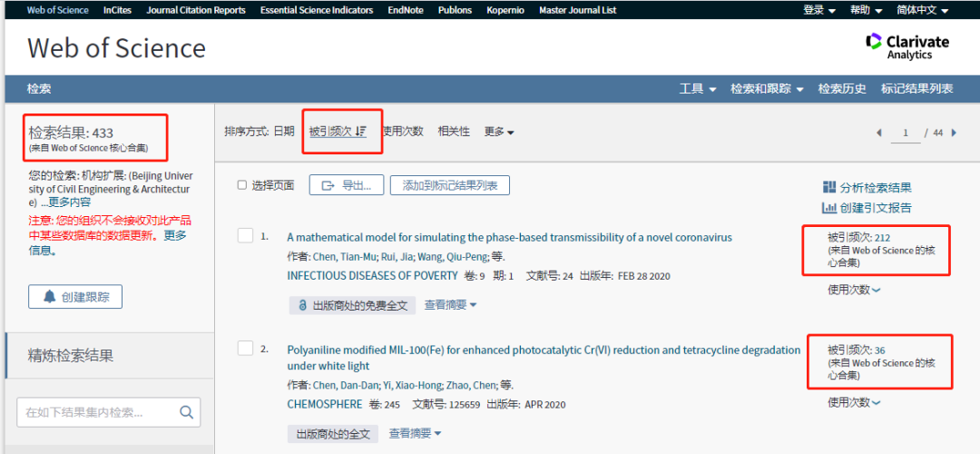The height and width of the screenshot is (454, 980).
Task: Expand 使用次数 under 被引频次: 36
Action: coord(854,402)
